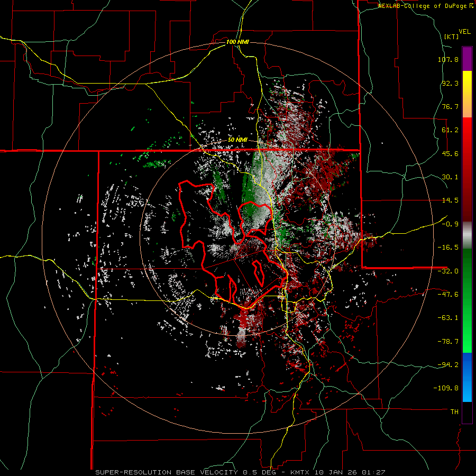
Task: Click the 45.6 velocity scale value
Action: [x=450, y=153]
